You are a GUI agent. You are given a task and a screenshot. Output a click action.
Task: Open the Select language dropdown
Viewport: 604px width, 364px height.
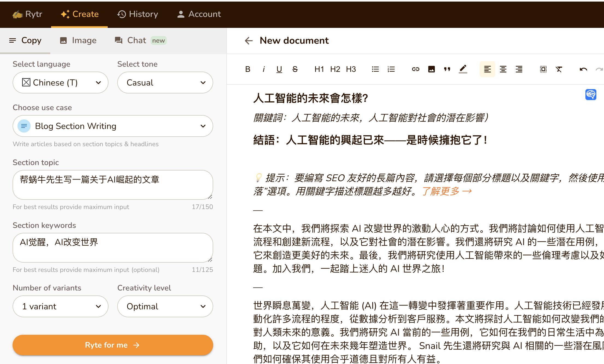60,83
